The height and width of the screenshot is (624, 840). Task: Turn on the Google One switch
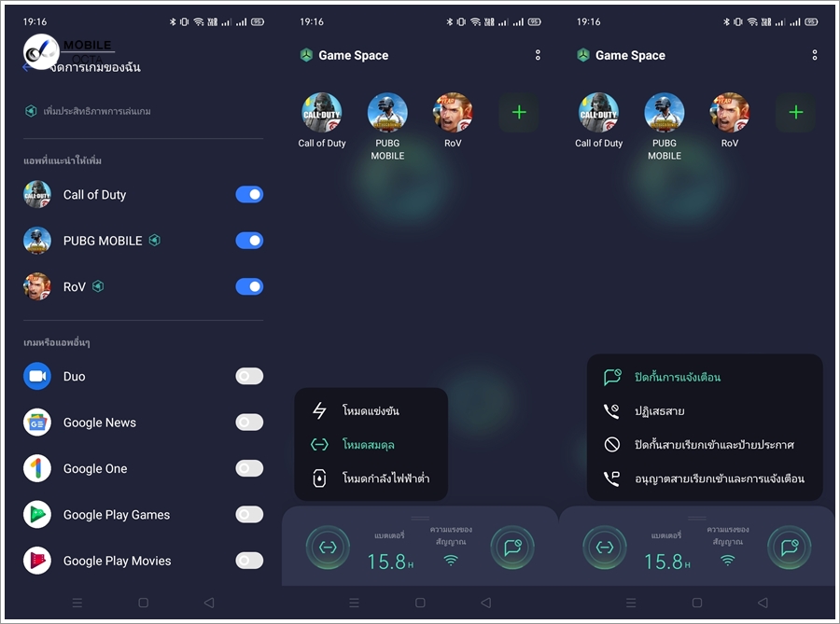pos(249,468)
